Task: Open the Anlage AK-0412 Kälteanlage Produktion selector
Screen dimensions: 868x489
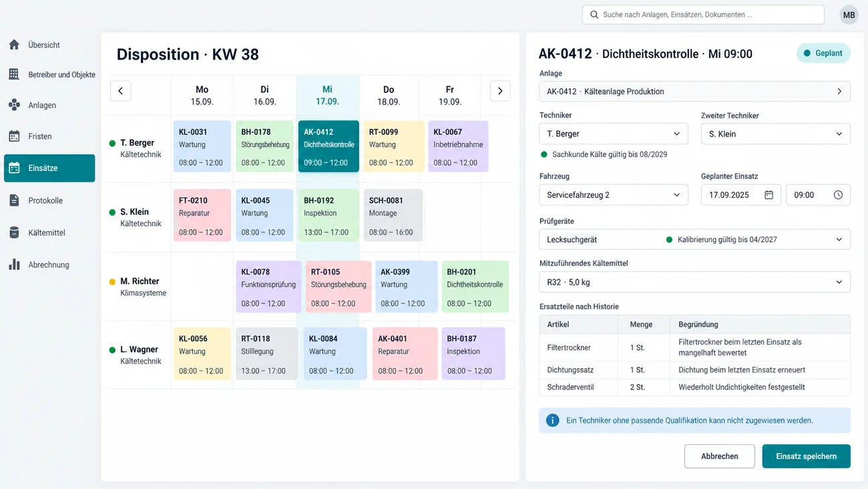Action: click(694, 92)
